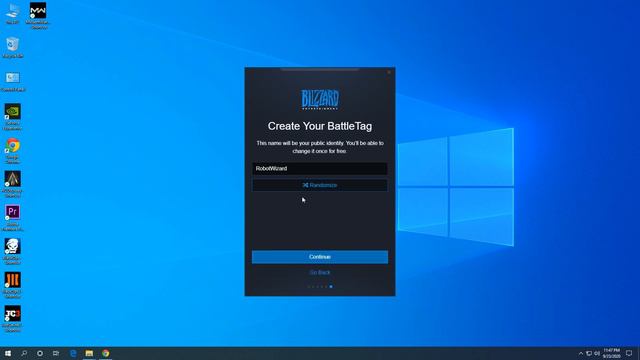
Task: Select This PC desktop icon
Action: [12, 14]
